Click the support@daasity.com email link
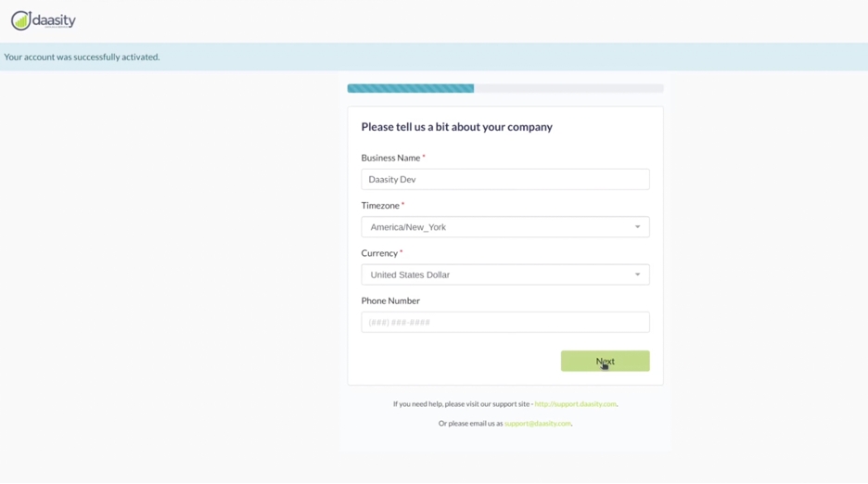 tap(537, 424)
